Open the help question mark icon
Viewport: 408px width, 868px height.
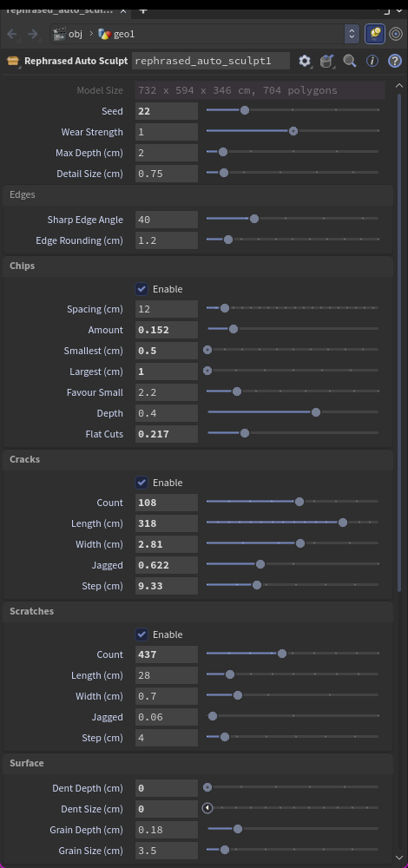395,61
